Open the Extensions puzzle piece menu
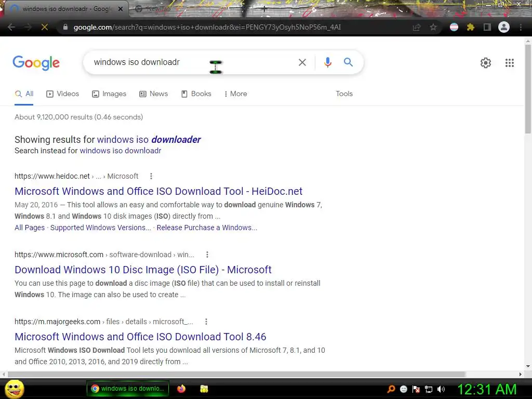Viewport: 532px width, 399px height. 470,27
